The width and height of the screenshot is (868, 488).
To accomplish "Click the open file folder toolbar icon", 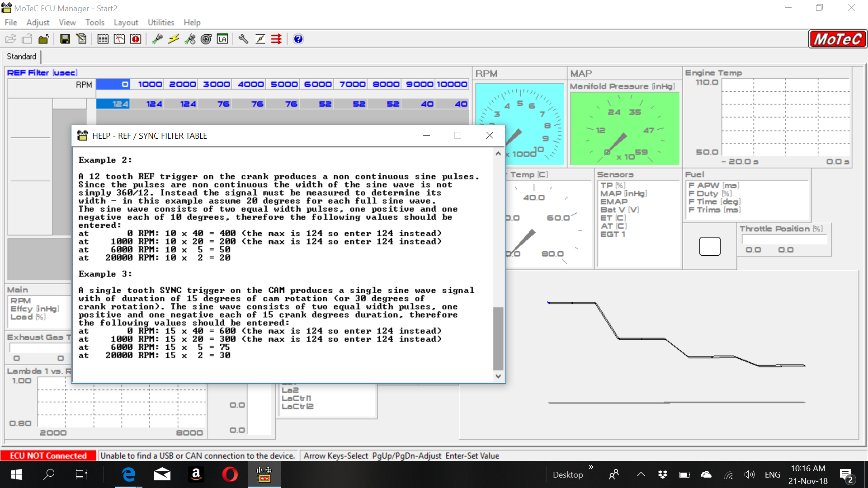I will (x=10, y=39).
